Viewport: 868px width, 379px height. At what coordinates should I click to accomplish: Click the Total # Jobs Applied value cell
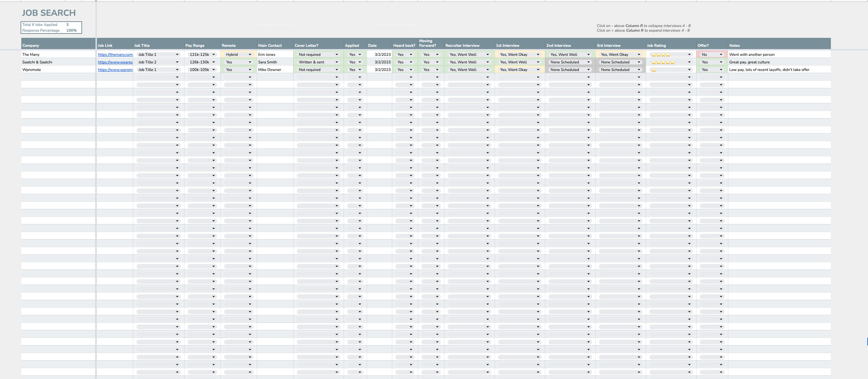(x=68, y=24)
